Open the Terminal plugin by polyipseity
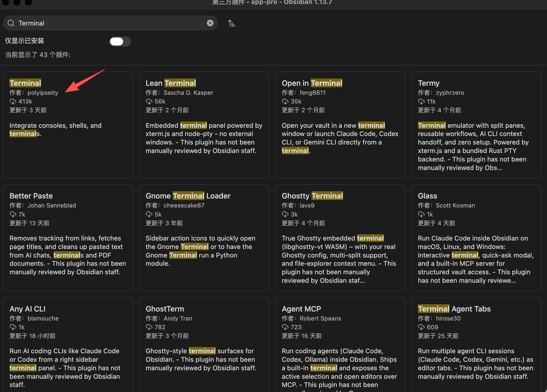The height and width of the screenshot is (392, 547). [68, 125]
